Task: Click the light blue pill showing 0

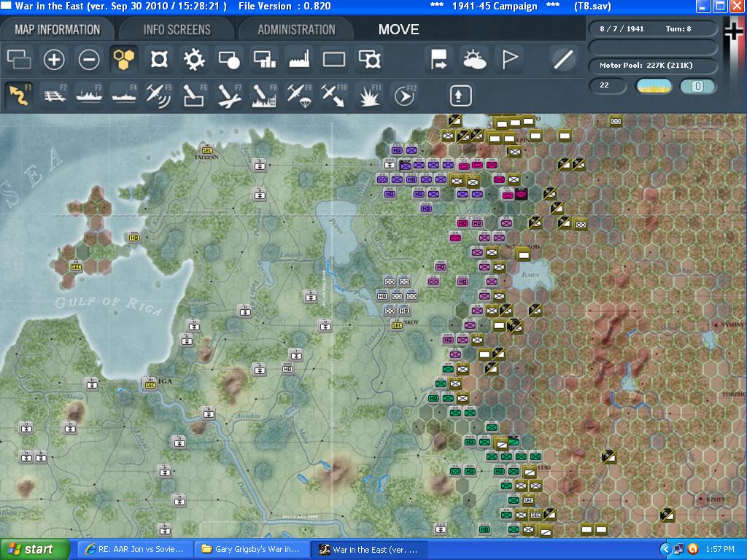Action: click(697, 86)
